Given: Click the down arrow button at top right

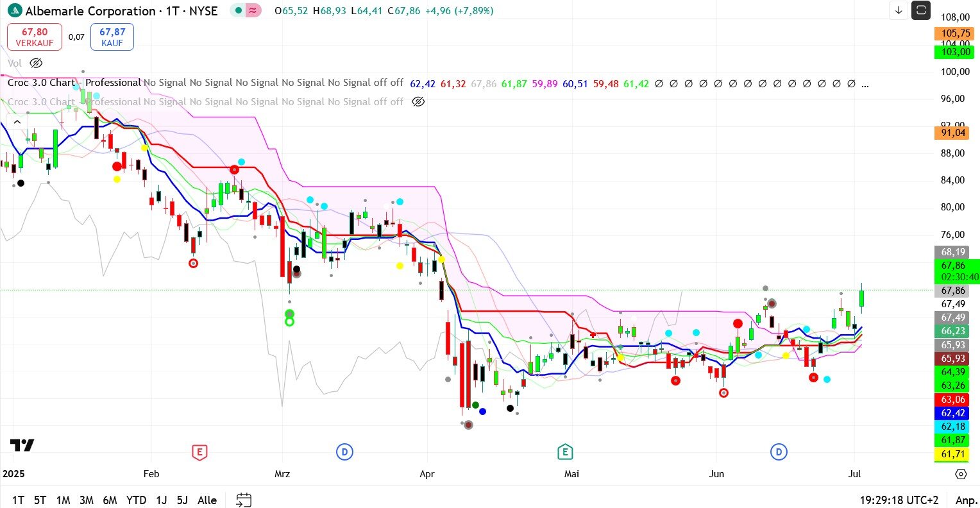Looking at the screenshot, I should [899, 10].
